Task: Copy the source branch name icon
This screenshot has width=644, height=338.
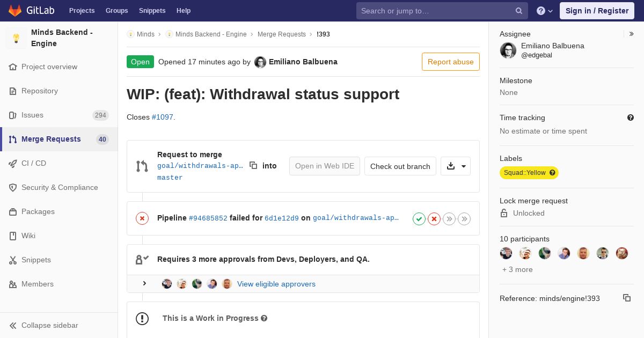Action: tap(253, 165)
